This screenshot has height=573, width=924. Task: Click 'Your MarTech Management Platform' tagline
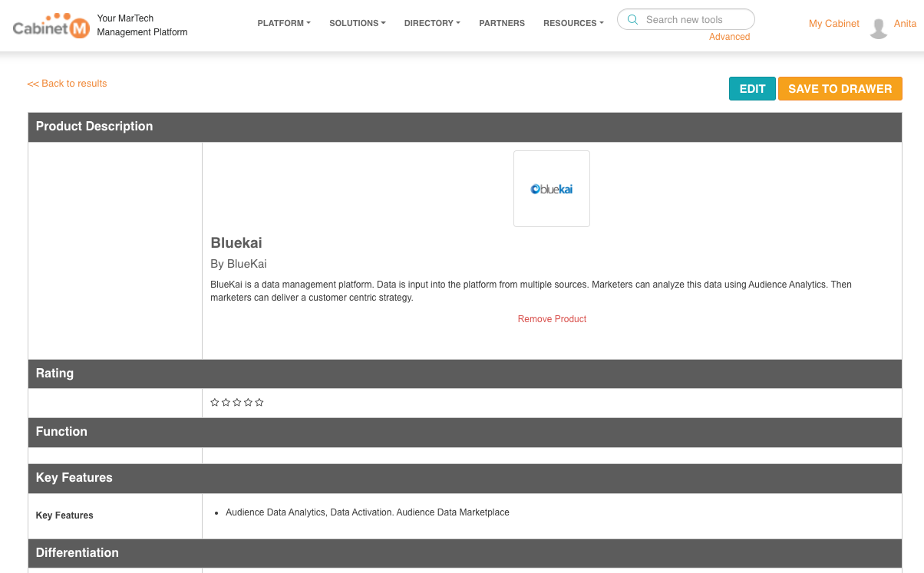click(142, 25)
